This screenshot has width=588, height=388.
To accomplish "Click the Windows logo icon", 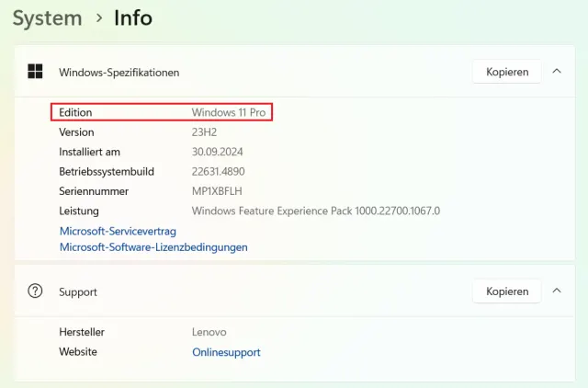I will pyautogui.click(x=35, y=72).
